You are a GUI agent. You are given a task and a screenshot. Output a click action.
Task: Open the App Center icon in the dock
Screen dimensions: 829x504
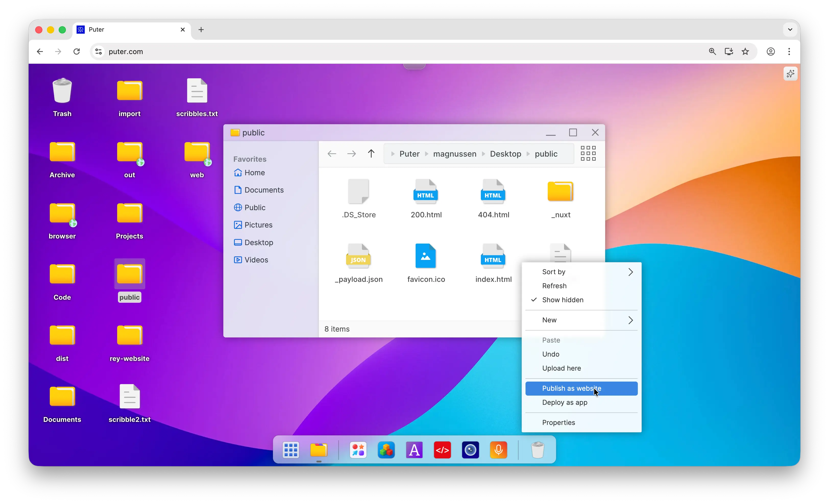[x=358, y=450]
